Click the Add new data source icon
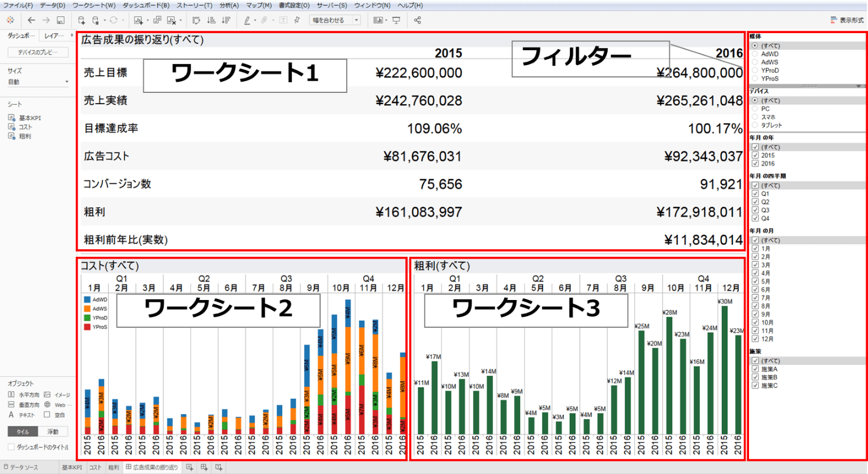The height and width of the screenshot is (474, 868). point(82,20)
